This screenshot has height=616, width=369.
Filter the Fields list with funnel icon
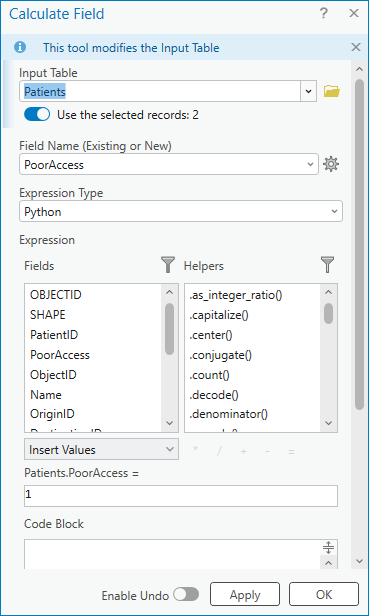point(168,265)
